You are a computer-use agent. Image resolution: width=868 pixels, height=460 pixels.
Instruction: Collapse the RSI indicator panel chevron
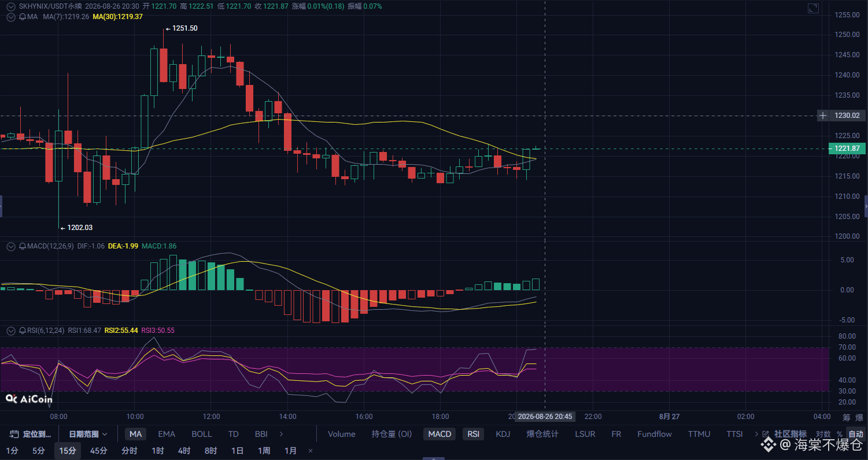click(x=10, y=331)
